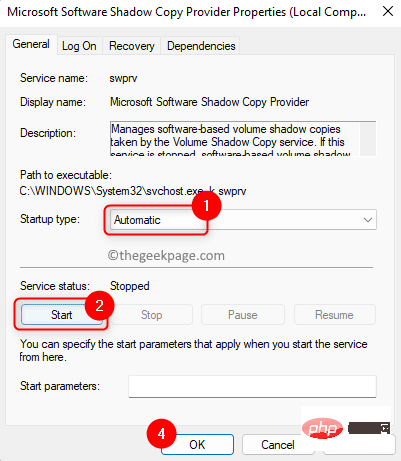401x461 pixels.
Task: Confirm changes with the OK button
Action: (197, 445)
